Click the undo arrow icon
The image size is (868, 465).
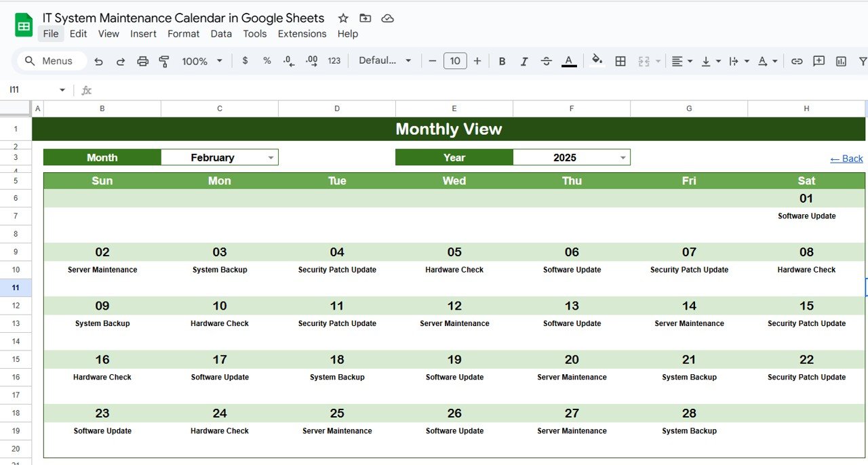tap(98, 61)
